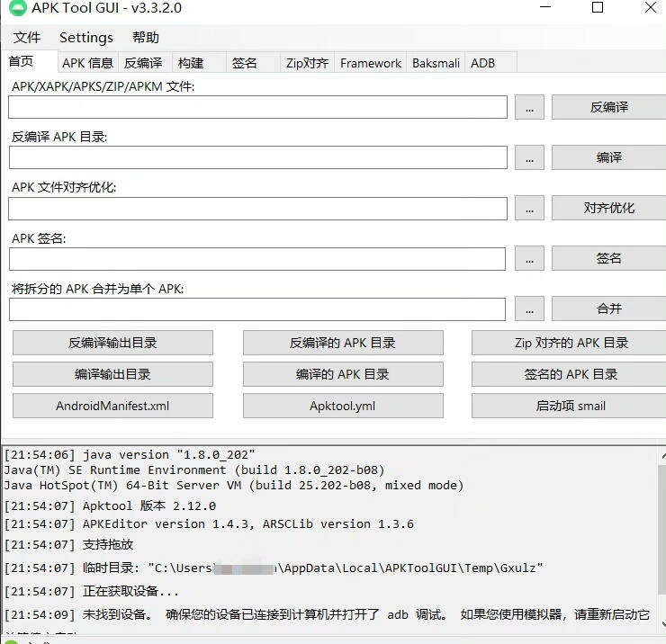Switch to the 反编译 tab

coord(144,63)
